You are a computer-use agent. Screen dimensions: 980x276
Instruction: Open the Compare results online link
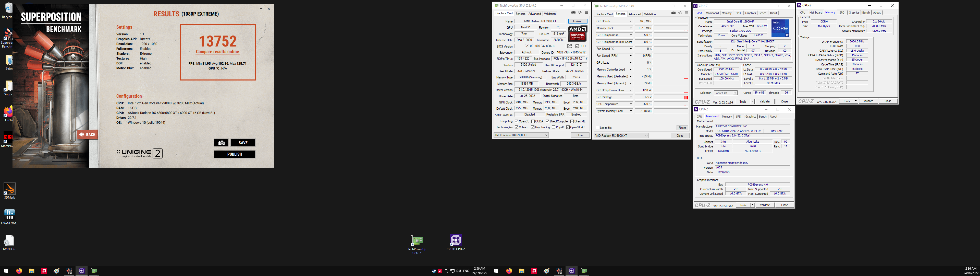[x=218, y=52]
